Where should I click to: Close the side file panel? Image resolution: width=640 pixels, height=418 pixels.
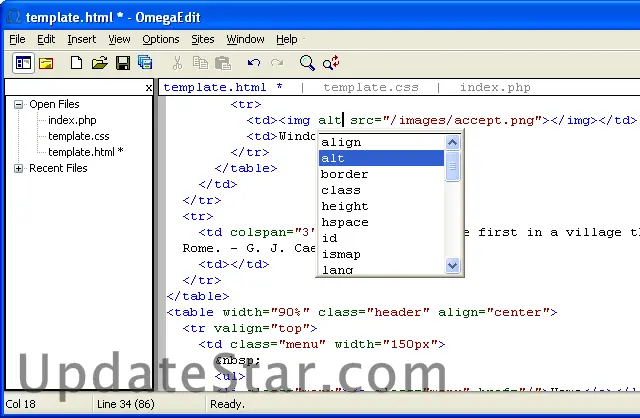149,87
